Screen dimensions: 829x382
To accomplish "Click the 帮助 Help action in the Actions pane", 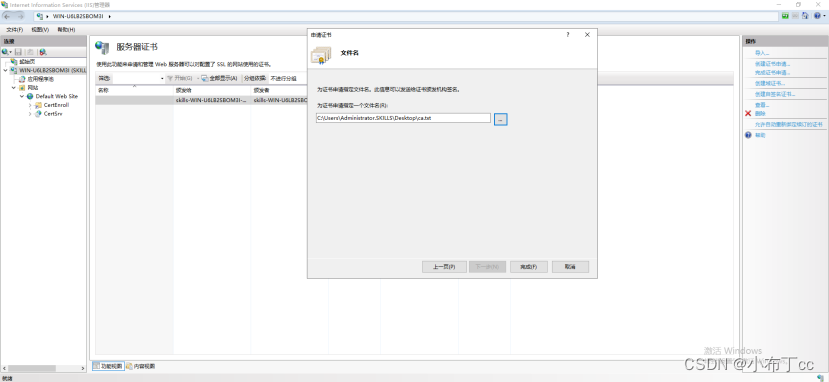I will click(760, 135).
